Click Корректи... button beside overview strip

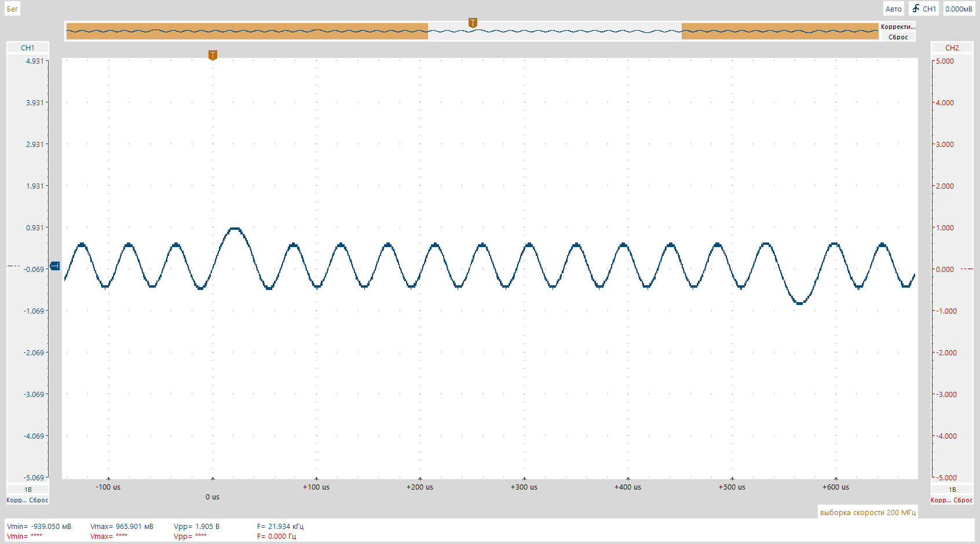point(898,27)
